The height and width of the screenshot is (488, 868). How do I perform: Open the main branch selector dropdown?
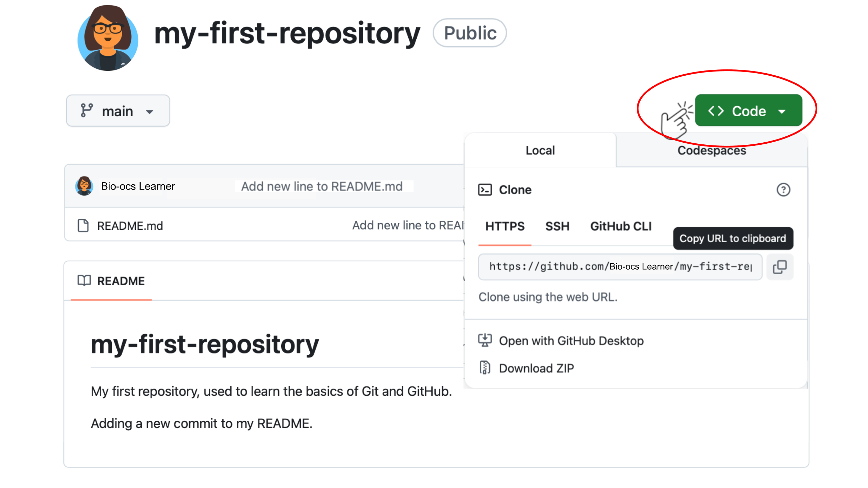point(118,111)
